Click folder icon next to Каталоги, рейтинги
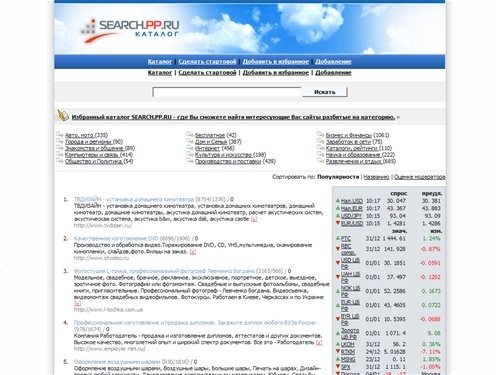 pyautogui.click(x=320, y=148)
